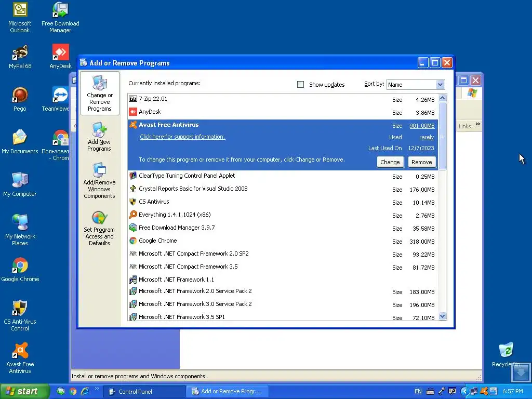Click the programs list scroll down arrow
The width and height of the screenshot is (532, 399).
click(x=442, y=316)
